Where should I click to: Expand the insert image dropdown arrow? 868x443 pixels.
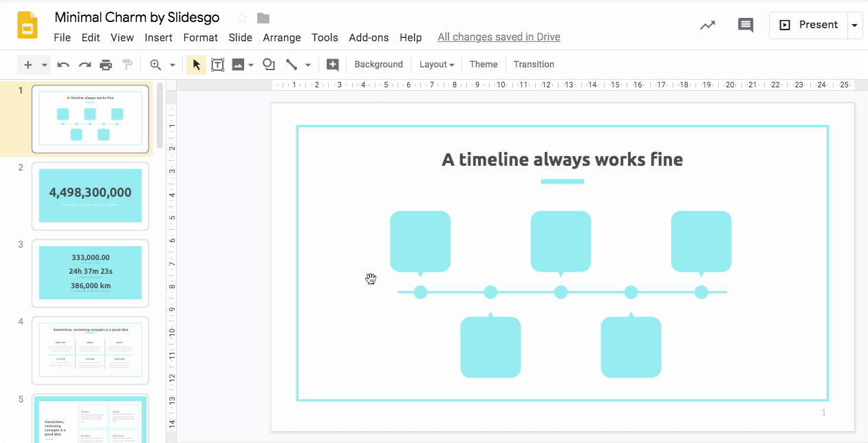pos(251,65)
